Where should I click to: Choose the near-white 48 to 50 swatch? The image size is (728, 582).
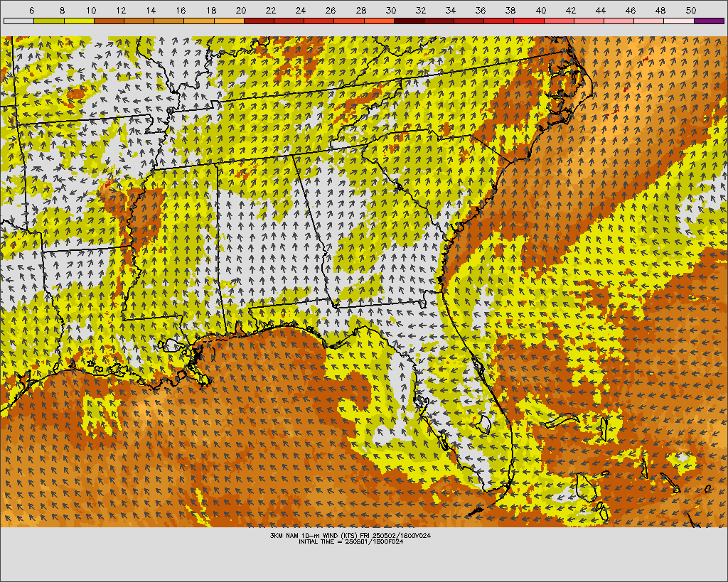(x=679, y=21)
